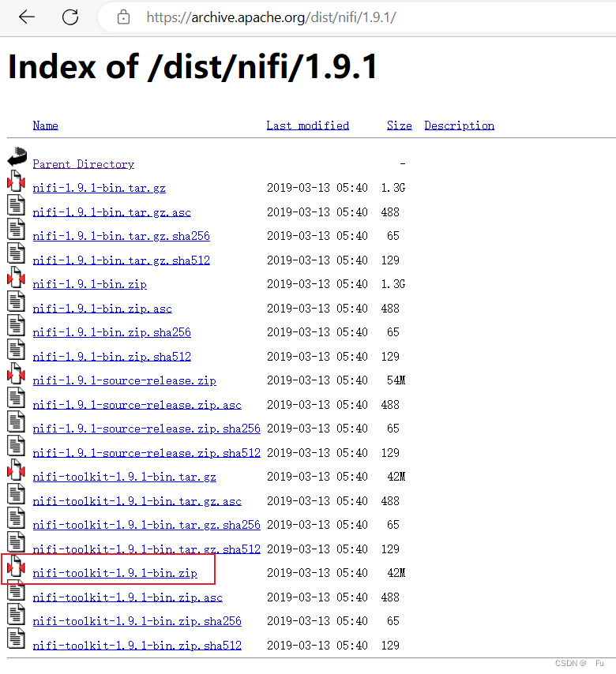Open nifi-1.9.1-bin.tar.gz.sha512 checksum
Screen dimensions: 616x674
pos(122,260)
